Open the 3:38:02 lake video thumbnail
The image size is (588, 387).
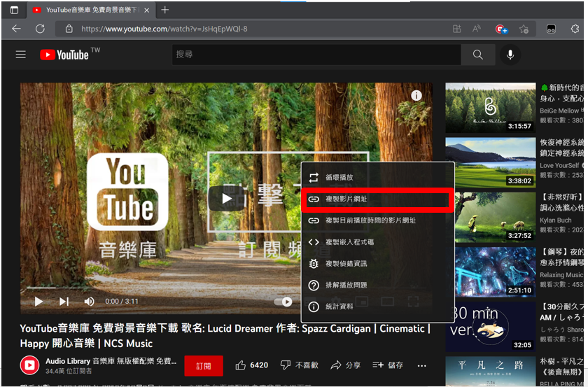(491, 162)
